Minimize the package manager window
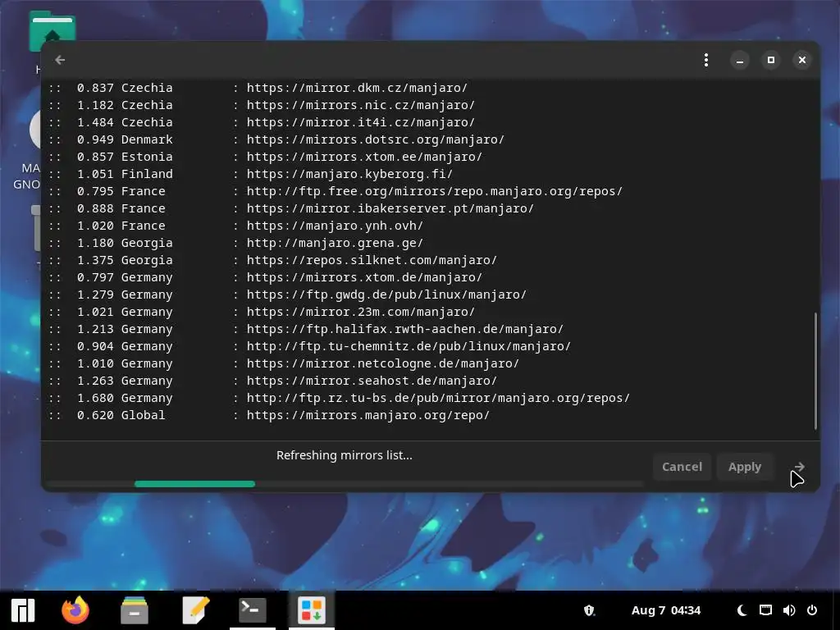 tap(740, 60)
